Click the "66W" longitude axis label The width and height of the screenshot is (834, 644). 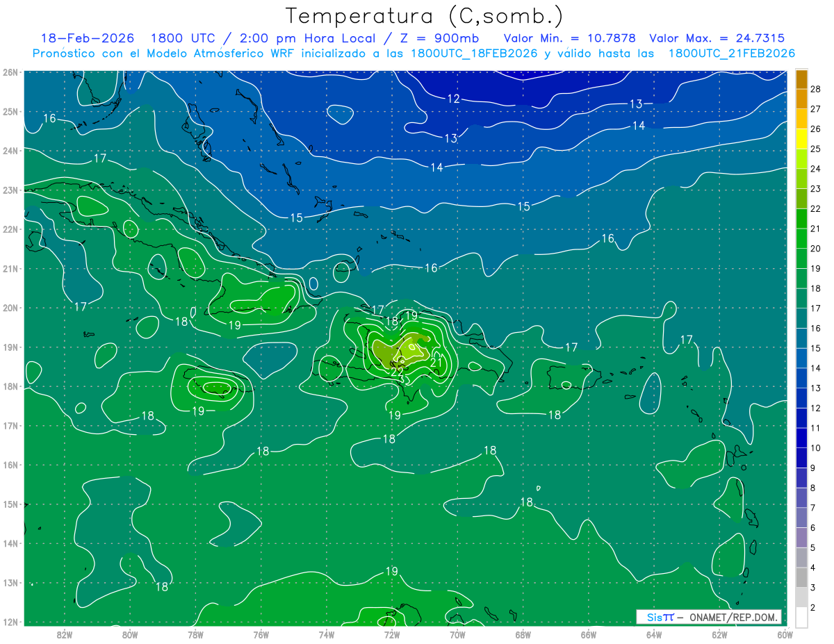tap(588, 634)
